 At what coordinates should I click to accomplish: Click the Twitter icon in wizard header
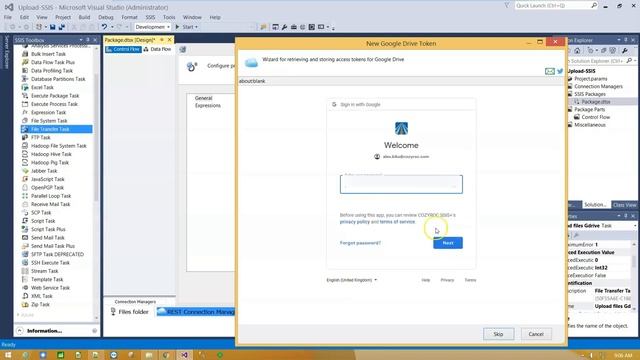click(x=560, y=71)
